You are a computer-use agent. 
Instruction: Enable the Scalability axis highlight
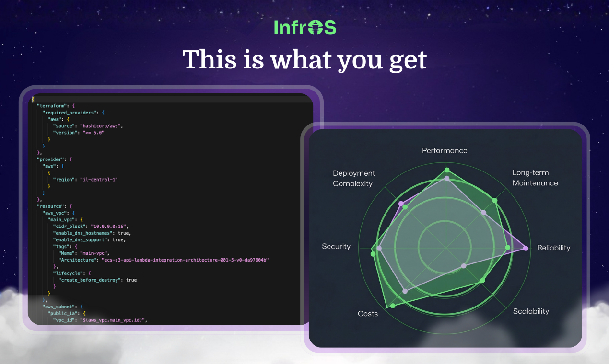point(531,311)
